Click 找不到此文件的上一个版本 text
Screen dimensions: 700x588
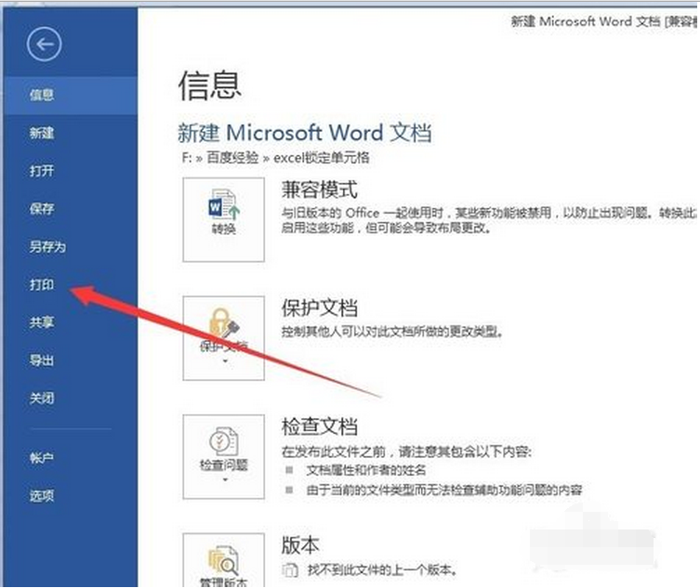[x=382, y=569]
